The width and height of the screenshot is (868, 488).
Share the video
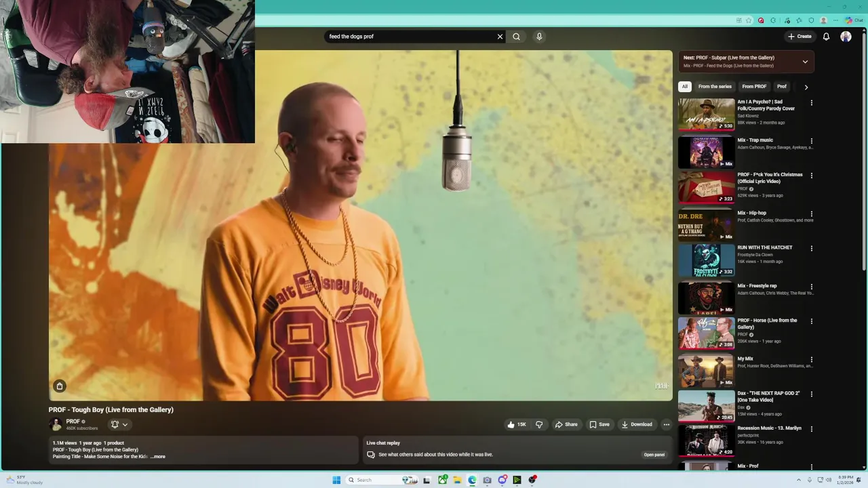566,424
